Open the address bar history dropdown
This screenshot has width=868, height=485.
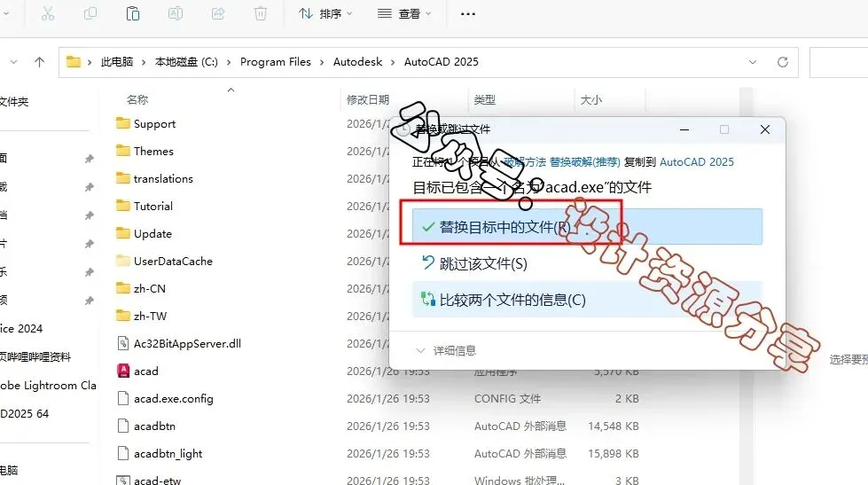pyautogui.click(x=753, y=62)
